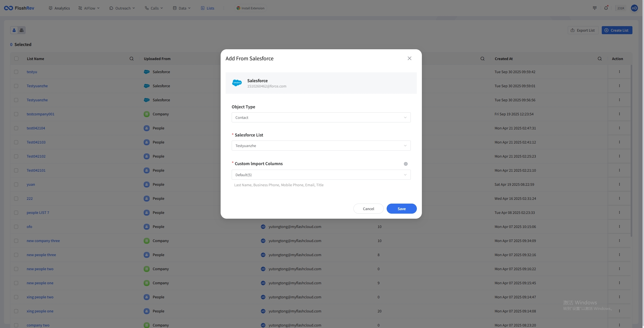
Task: Click the search icon in List Name column
Action: 131,59
